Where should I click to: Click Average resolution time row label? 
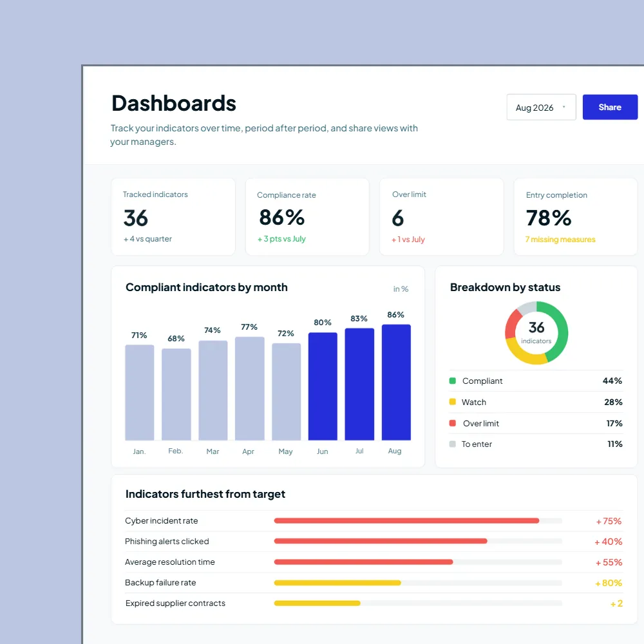169,562
